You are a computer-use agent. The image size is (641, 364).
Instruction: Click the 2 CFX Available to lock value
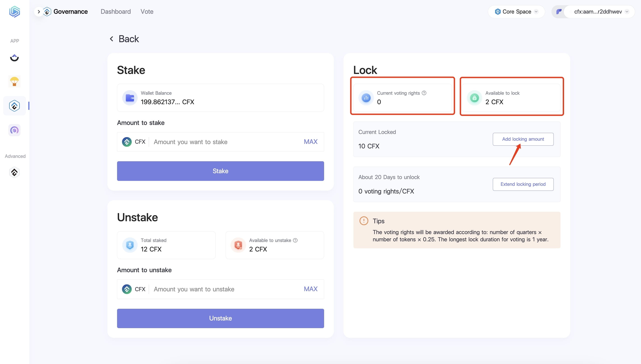(494, 102)
